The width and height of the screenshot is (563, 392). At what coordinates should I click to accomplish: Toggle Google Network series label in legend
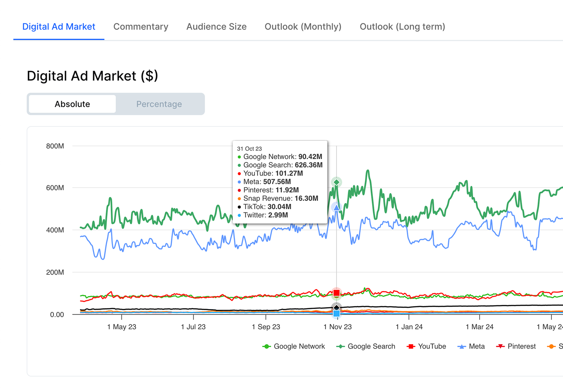tap(299, 347)
